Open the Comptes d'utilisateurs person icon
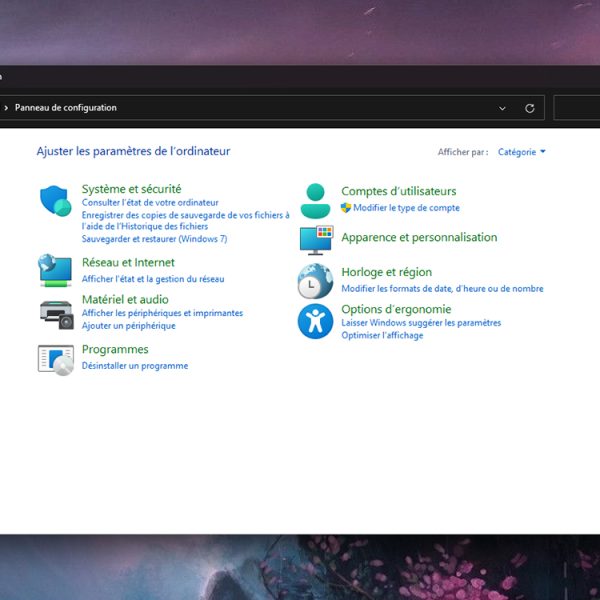 [315, 201]
